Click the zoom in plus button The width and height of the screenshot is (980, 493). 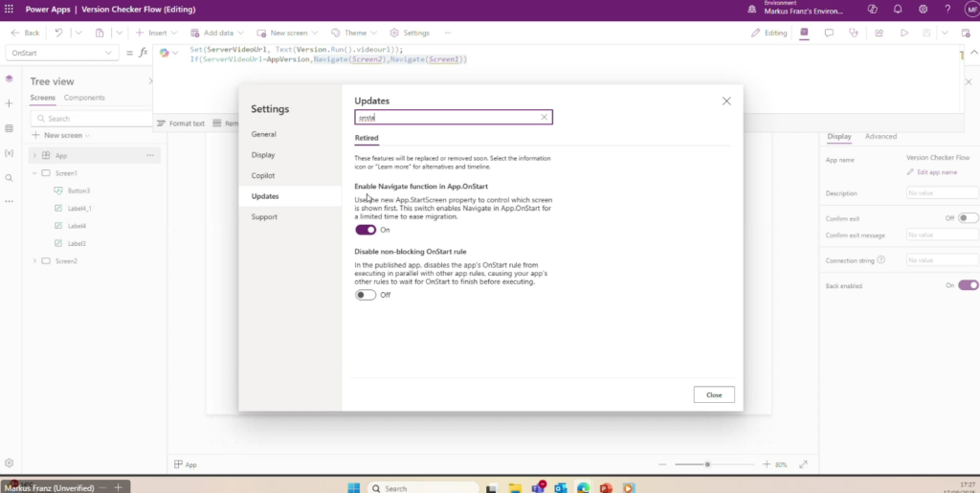pyautogui.click(x=767, y=464)
